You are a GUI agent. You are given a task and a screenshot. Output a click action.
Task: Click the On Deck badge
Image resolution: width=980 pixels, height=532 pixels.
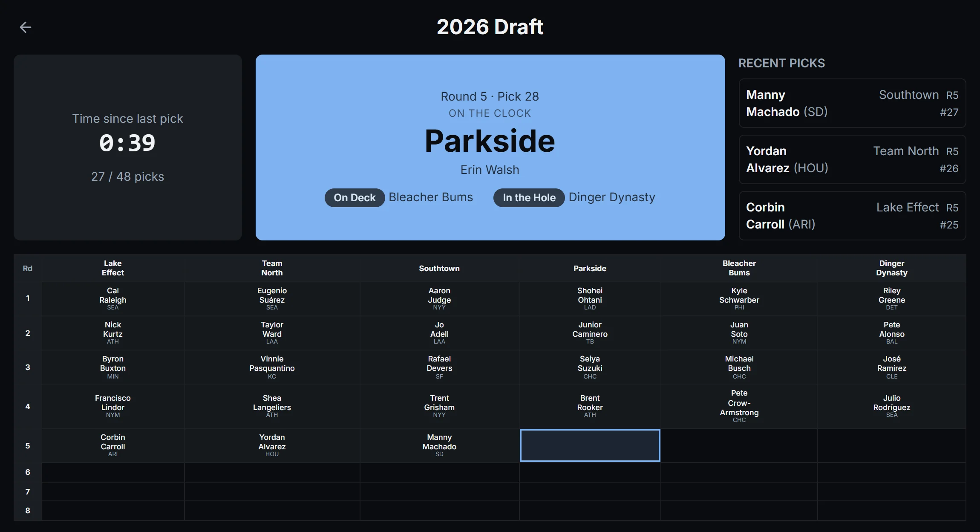coord(355,198)
